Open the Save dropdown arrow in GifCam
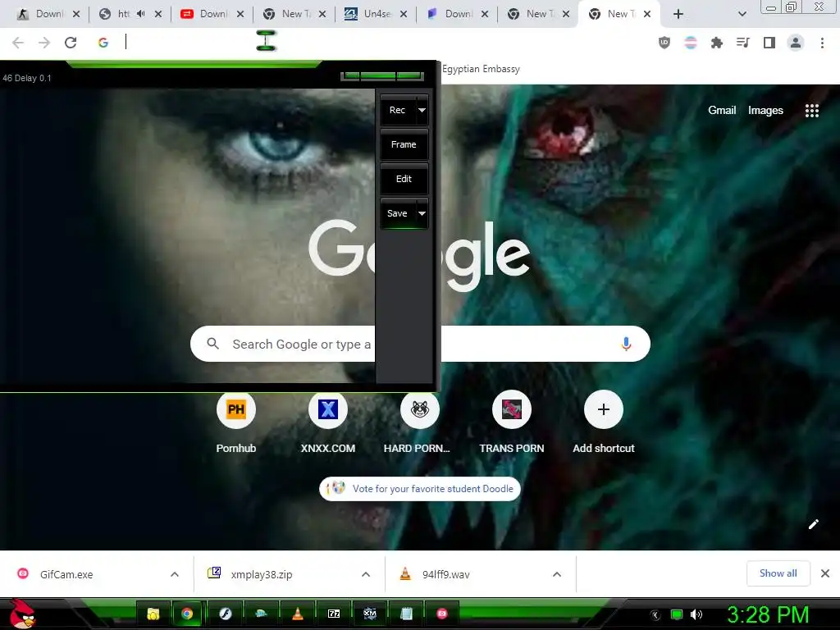Image resolution: width=840 pixels, height=630 pixels. [422, 213]
